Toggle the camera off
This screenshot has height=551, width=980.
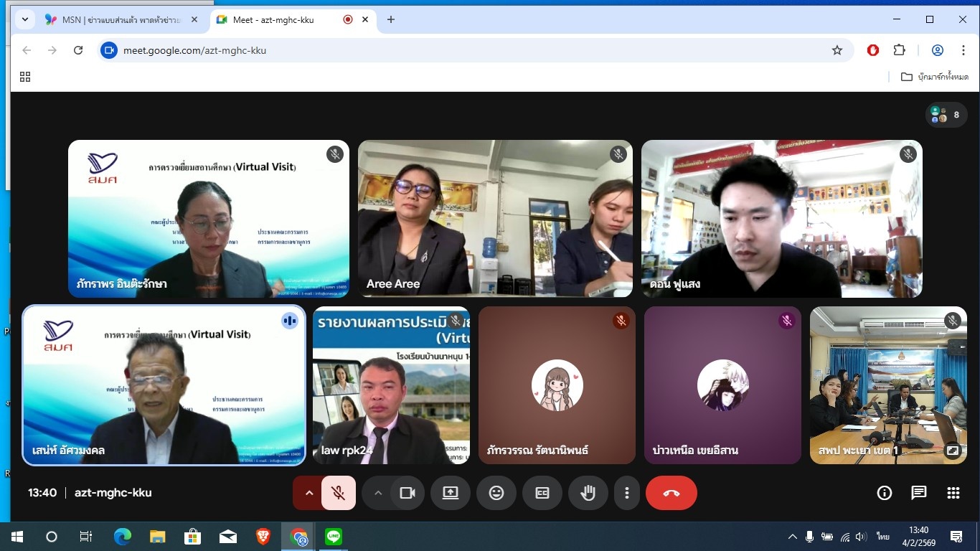pos(407,493)
